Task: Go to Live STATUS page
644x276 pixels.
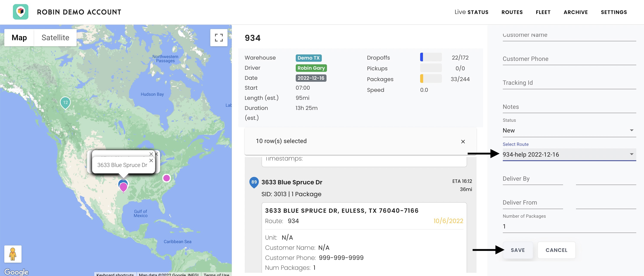Action: (471, 12)
